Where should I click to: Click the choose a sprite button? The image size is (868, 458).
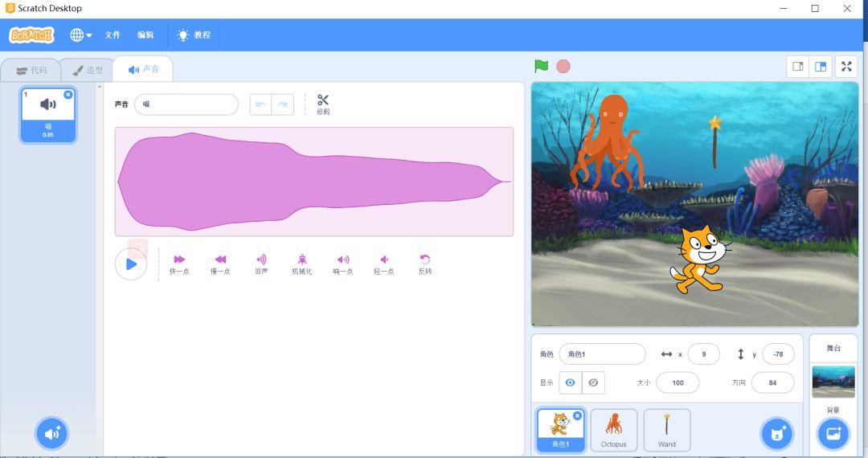pos(777,434)
